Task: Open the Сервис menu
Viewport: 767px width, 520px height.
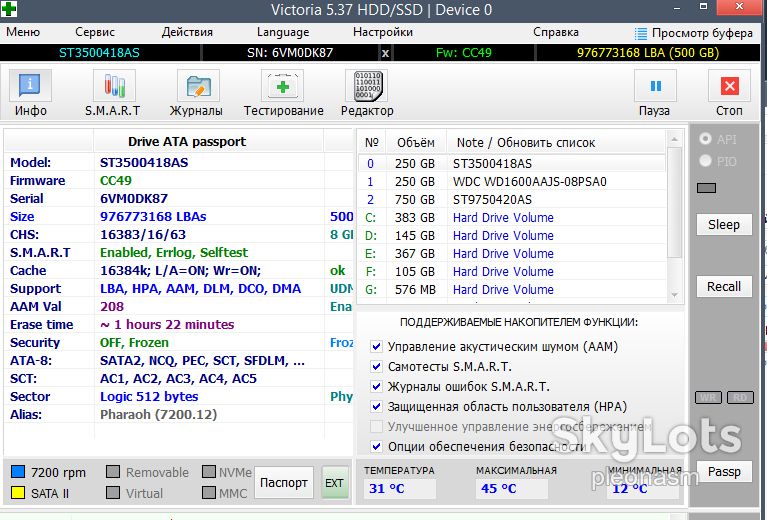Action: [95, 32]
